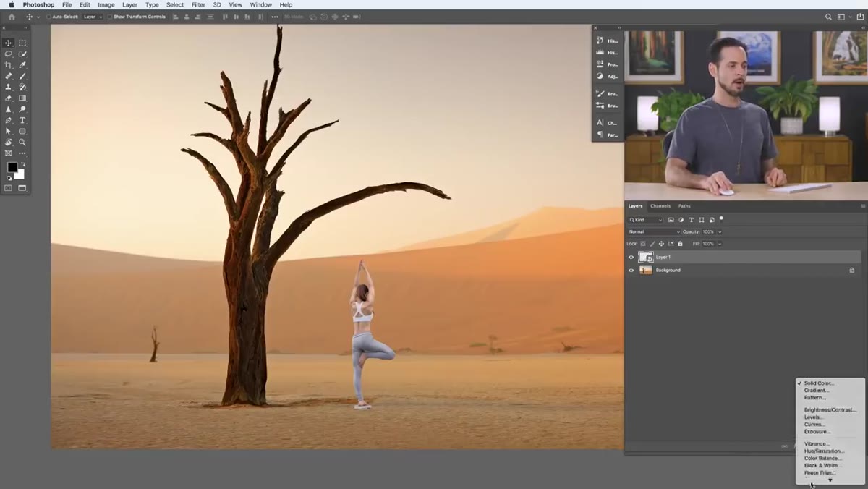Open the Kind filter dropdown
Image resolution: width=868 pixels, height=489 pixels.
(x=645, y=220)
